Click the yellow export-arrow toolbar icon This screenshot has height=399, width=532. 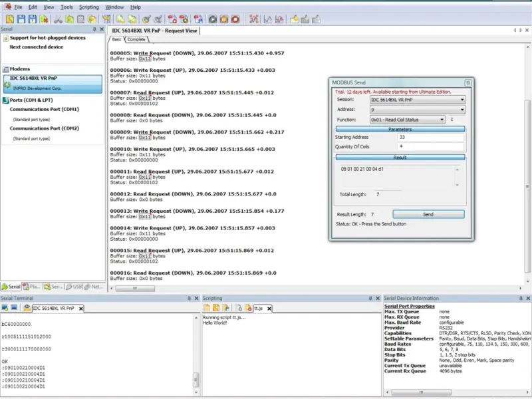click(294, 19)
